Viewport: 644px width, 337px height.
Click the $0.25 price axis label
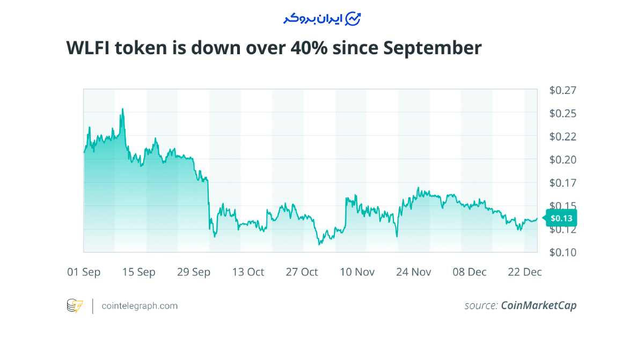[562, 113]
